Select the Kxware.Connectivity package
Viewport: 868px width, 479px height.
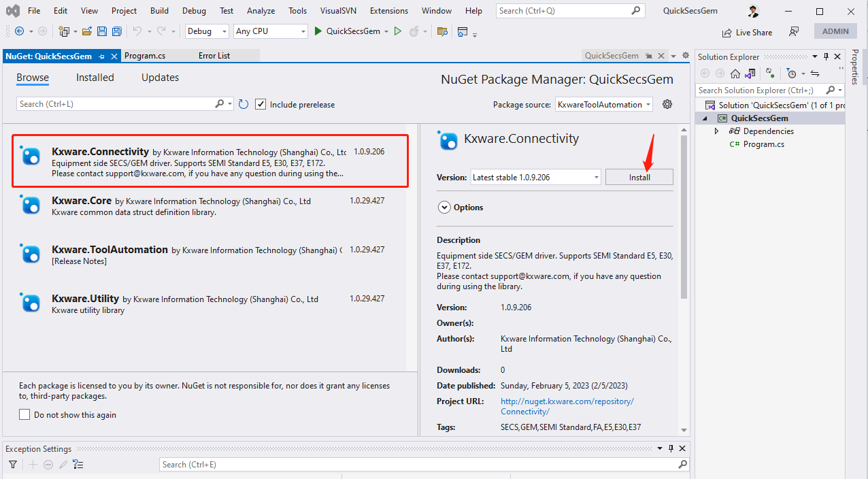(x=210, y=161)
